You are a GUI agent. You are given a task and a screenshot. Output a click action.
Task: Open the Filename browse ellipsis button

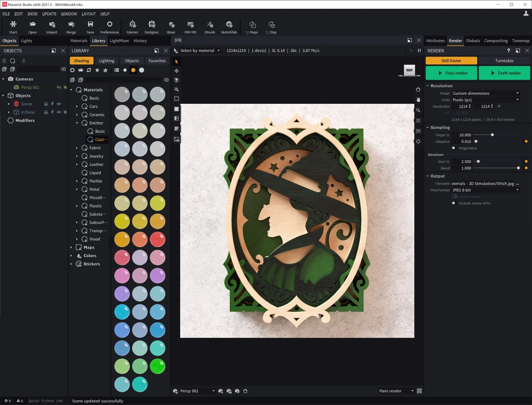coord(517,184)
